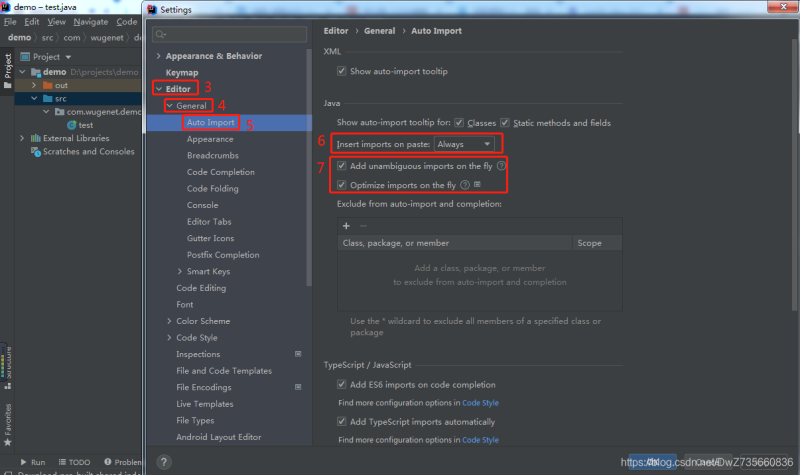Open the Edit menu
Screen dimensions: 800x475
pos(32,21)
